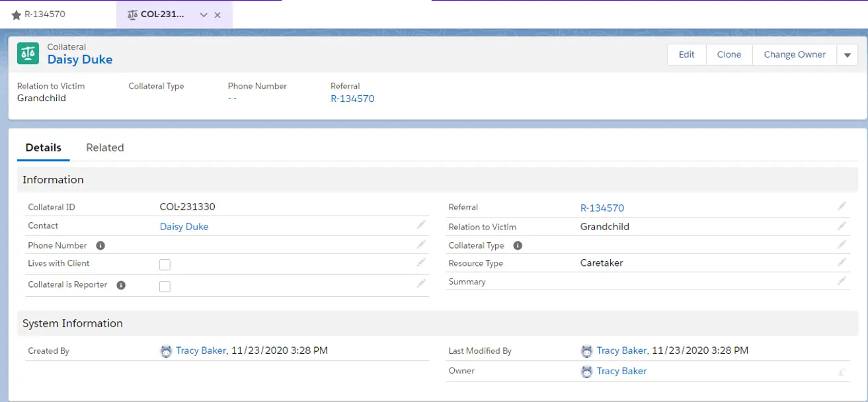Edit the Referral field pencil icon
The height and width of the screenshot is (402, 868).
(x=842, y=206)
